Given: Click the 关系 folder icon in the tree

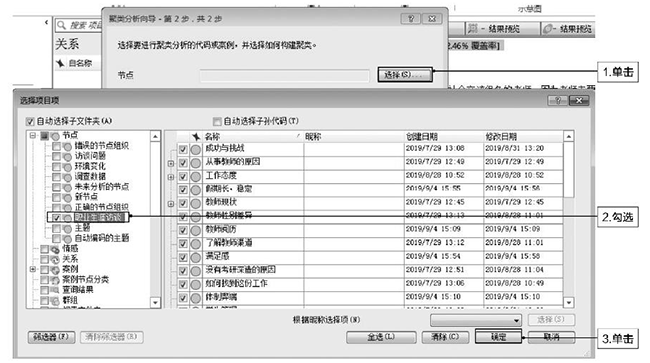Looking at the screenshot, I should (55, 259).
